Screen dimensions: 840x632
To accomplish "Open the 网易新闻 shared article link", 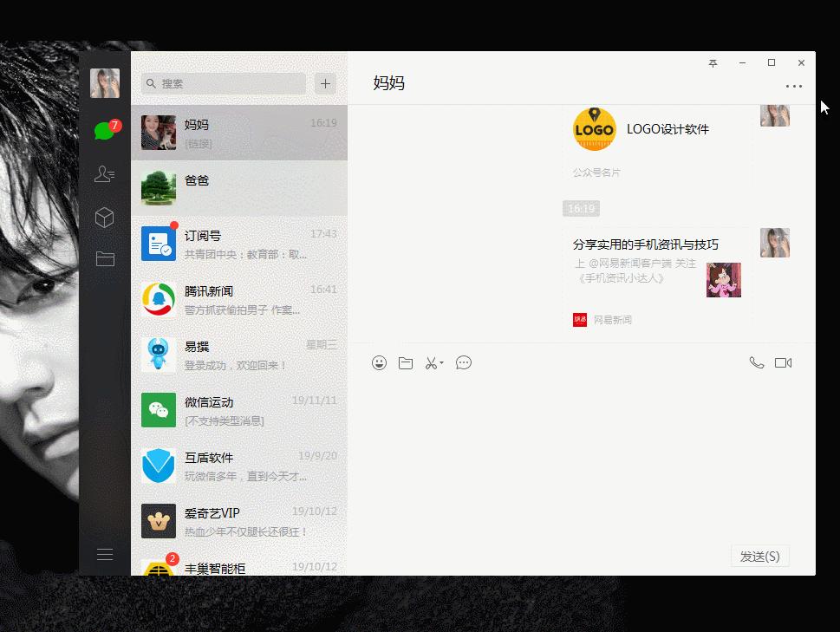I will (654, 277).
